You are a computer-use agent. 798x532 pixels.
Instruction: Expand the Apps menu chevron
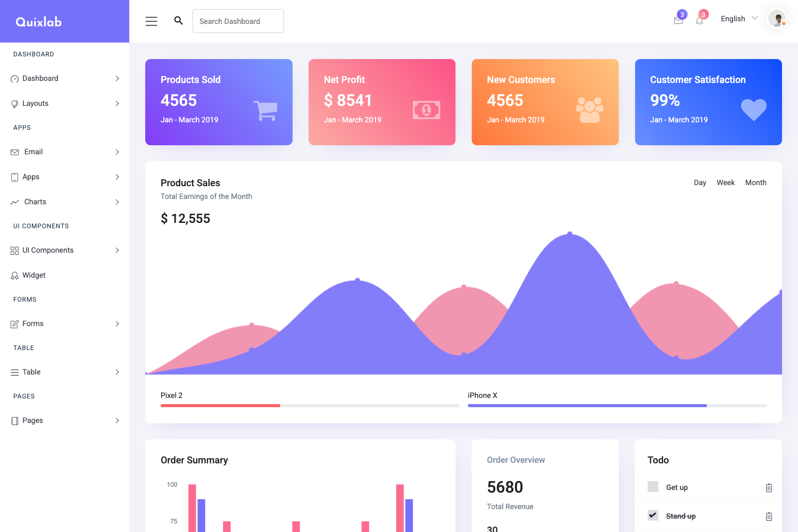117,177
